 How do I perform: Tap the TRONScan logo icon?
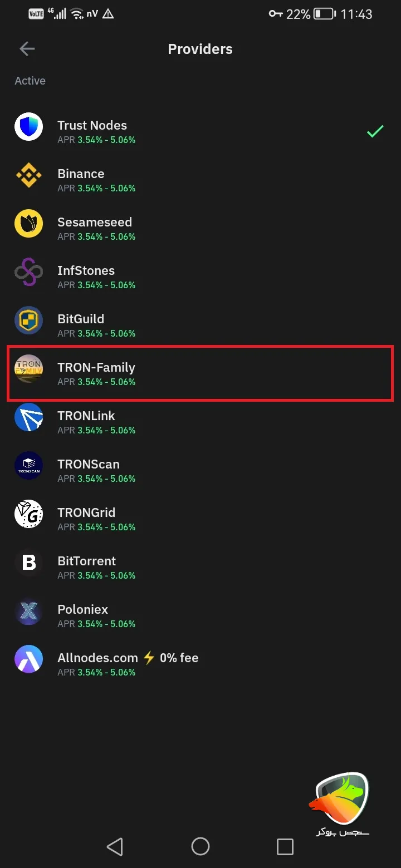pyautogui.click(x=28, y=465)
